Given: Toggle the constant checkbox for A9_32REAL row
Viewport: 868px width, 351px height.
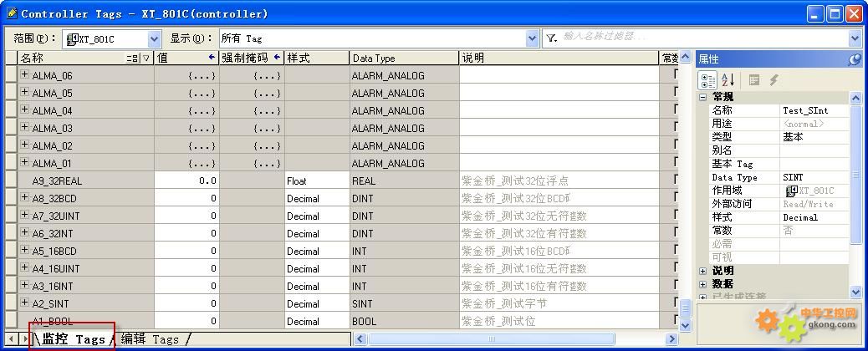Looking at the screenshot, I should [x=676, y=181].
